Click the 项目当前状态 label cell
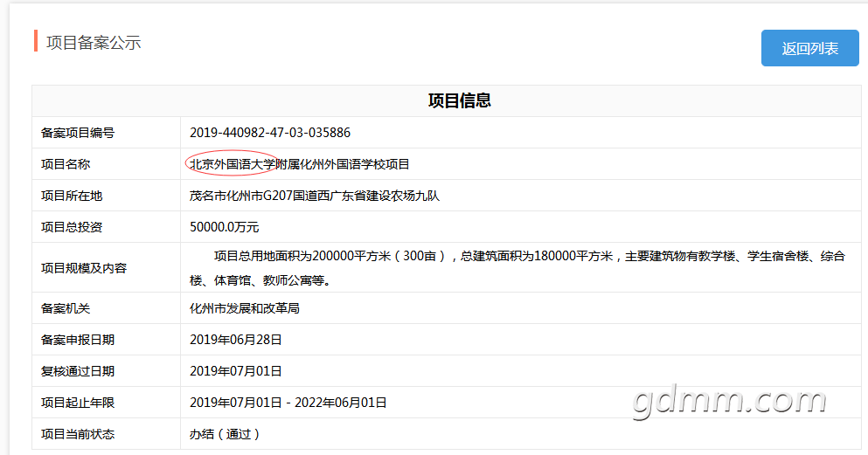 107,435
